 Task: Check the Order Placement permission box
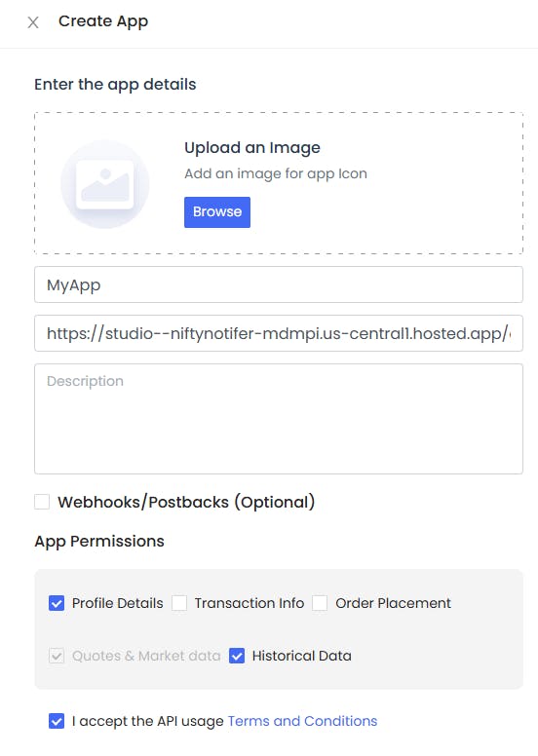tap(320, 603)
